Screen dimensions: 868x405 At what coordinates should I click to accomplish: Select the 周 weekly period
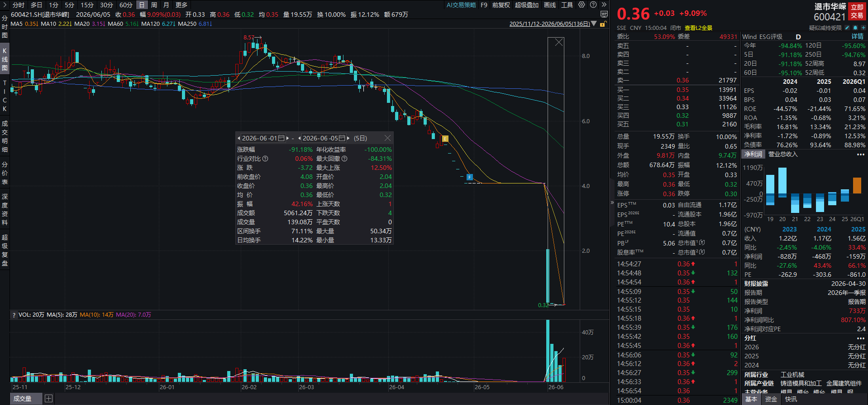(154, 5)
